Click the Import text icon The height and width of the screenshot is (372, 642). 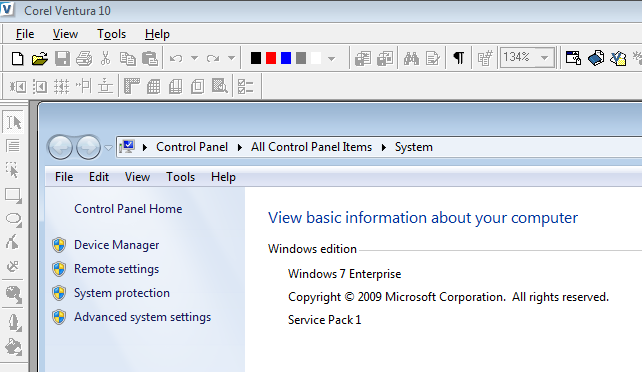[363, 59]
